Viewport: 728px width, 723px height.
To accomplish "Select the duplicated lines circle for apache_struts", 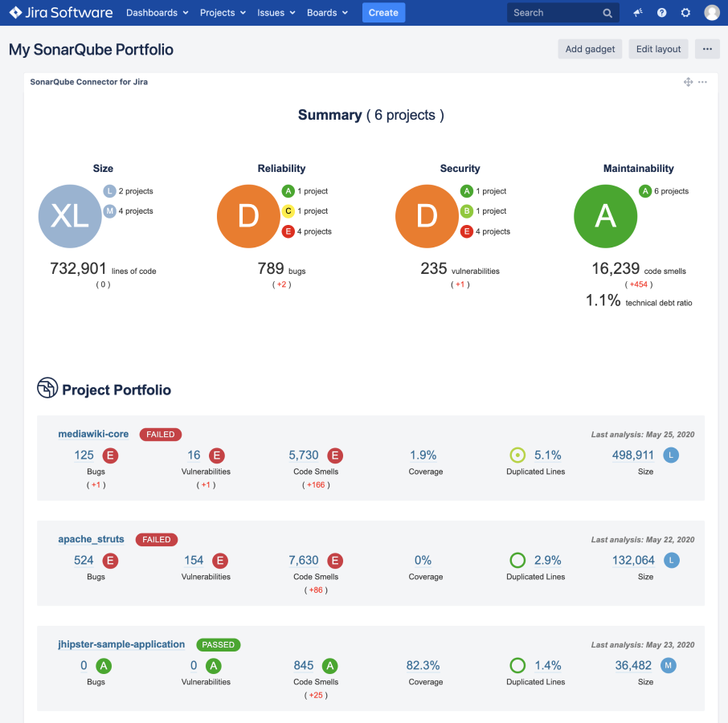I will [517, 560].
